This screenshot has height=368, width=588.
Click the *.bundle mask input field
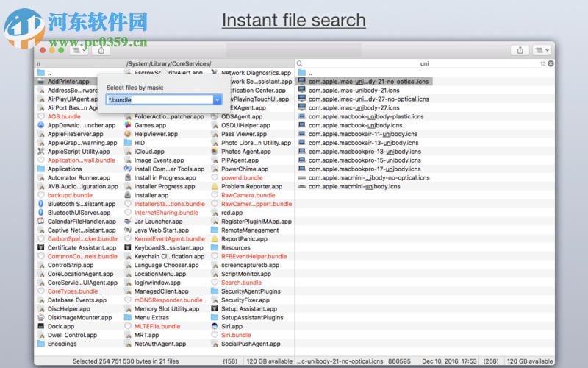coord(159,99)
